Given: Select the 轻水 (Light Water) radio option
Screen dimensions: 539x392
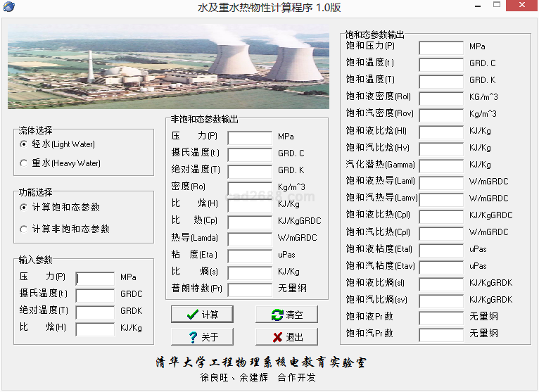Looking at the screenshot, I should [x=24, y=144].
